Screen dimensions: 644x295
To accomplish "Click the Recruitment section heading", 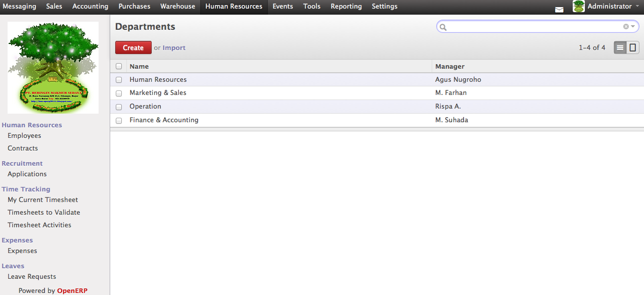I will tap(22, 163).
